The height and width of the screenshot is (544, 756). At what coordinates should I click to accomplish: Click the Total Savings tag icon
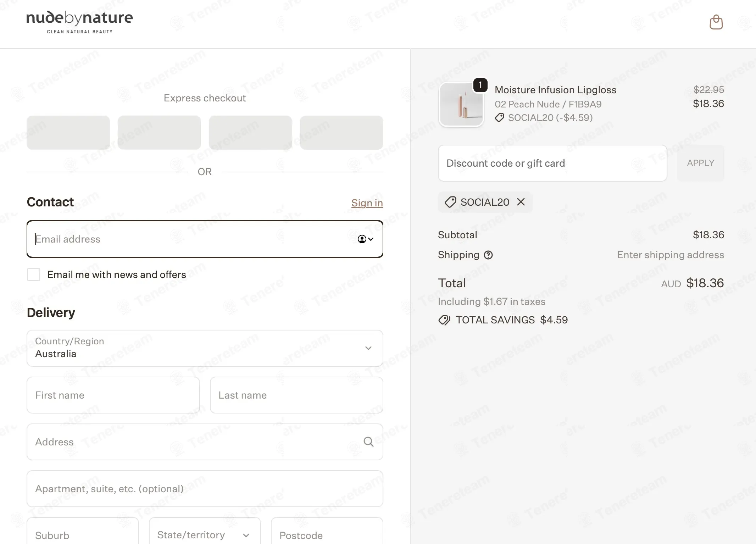(x=444, y=320)
